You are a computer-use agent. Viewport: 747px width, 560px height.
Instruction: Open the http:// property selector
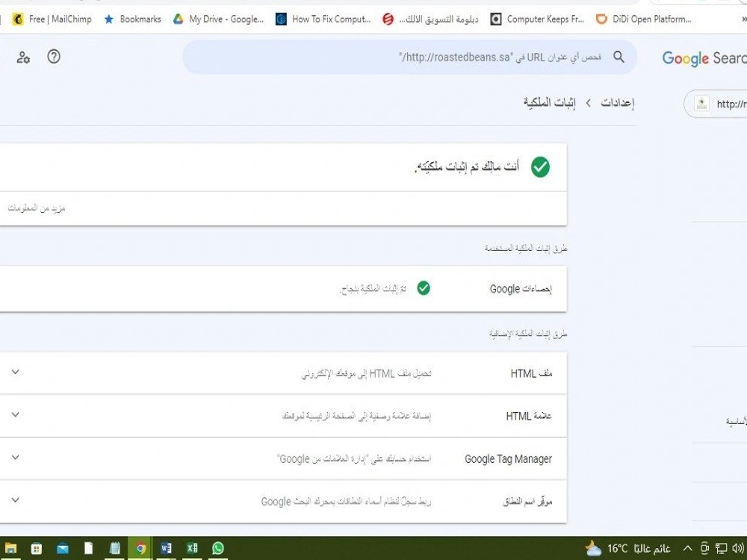click(x=716, y=104)
